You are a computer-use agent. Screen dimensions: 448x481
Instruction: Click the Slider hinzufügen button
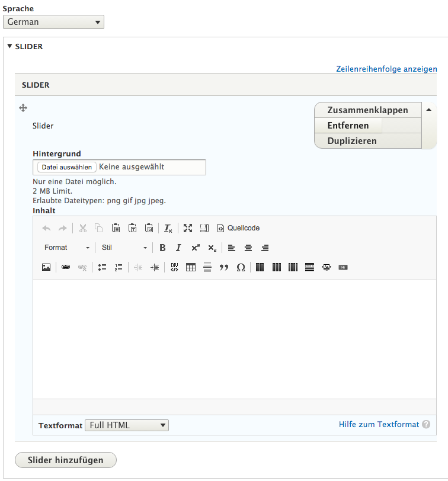click(x=66, y=460)
